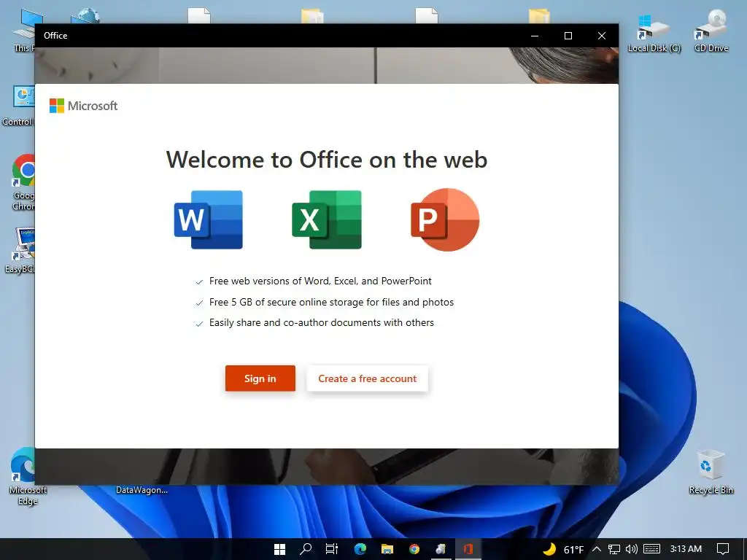The image size is (747, 560).
Task: Select the Google Chrome desktop shortcut
Action: pos(23,182)
